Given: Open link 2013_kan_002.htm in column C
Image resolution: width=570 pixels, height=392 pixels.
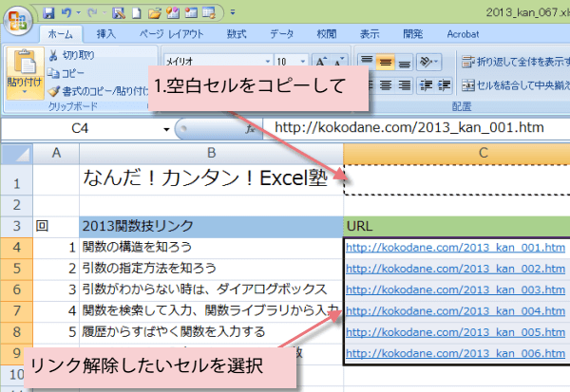Looking at the screenshot, I should 455,270.
